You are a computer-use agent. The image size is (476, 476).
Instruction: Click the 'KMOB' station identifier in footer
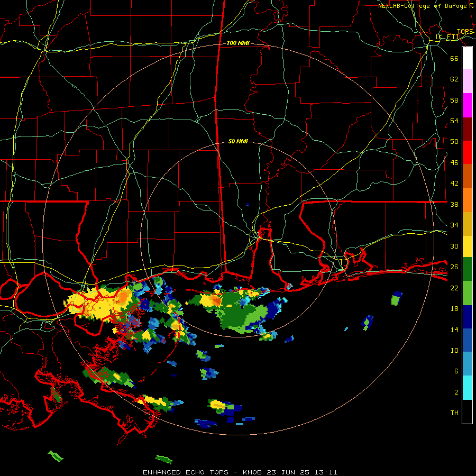click(x=252, y=472)
